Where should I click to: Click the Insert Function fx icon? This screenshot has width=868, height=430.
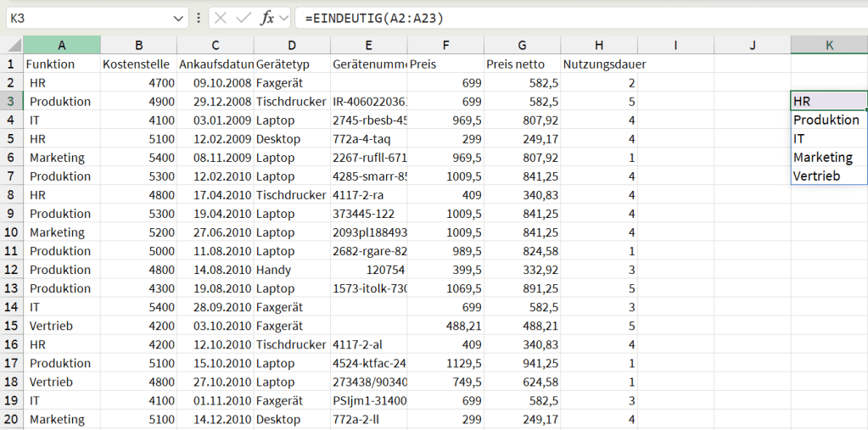tap(266, 18)
